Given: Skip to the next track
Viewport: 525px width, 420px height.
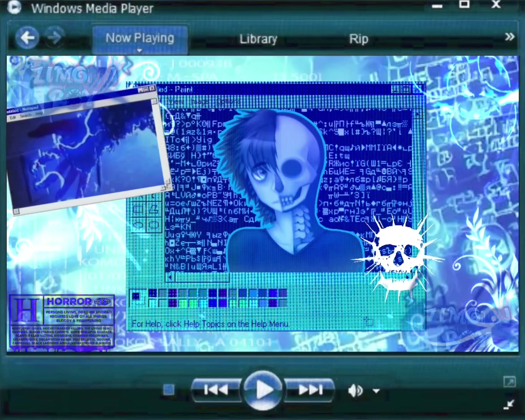Looking at the screenshot, I should point(310,390).
